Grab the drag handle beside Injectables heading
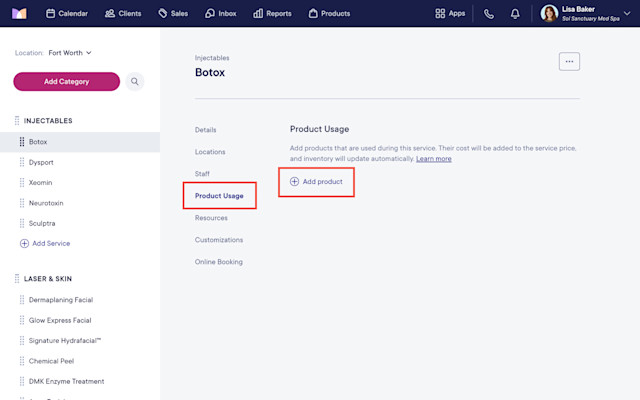This screenshot has height=400, width=640. pyautogui.click(x=17, y=121)
